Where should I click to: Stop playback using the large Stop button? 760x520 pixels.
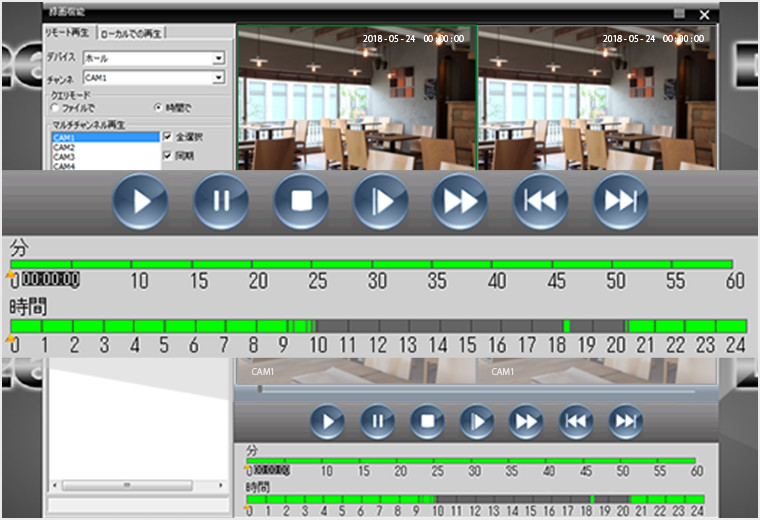pyautogui.click(x=301, y=201)
